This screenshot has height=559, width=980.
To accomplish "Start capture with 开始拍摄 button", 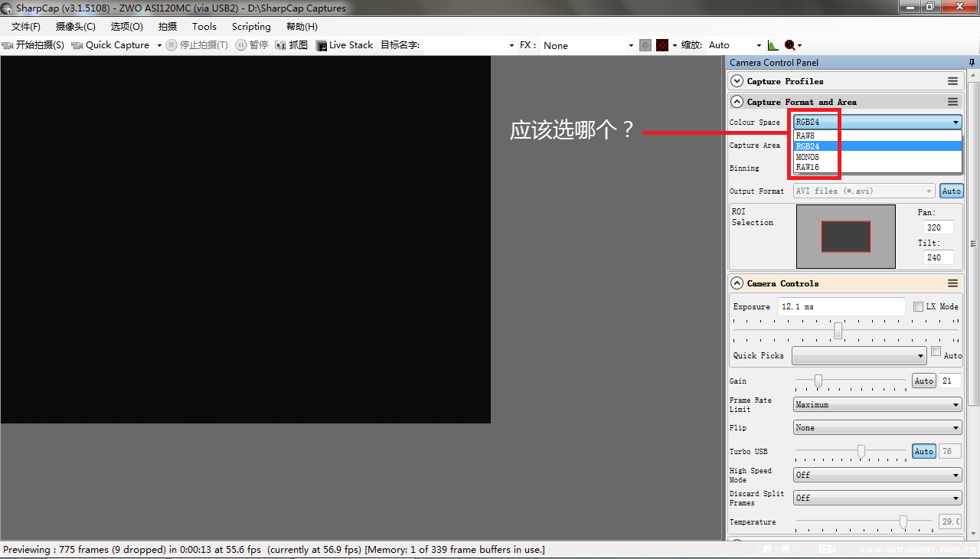I will (x=33, y=45).
